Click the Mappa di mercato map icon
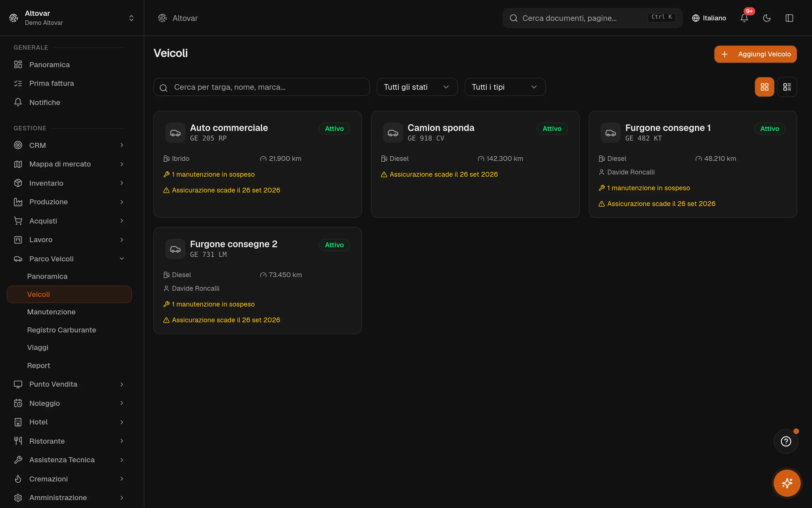The width and height of the screenshot is (812, 508). (18, 164)
